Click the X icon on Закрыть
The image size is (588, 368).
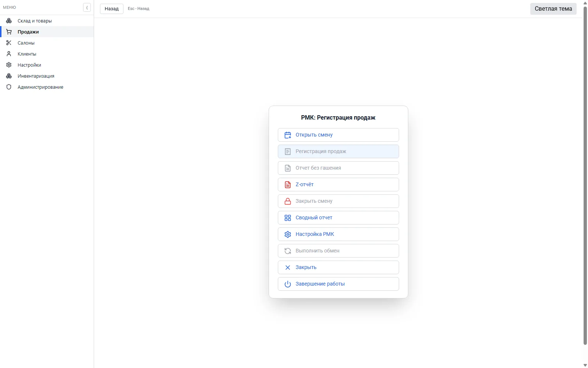[288, 268]
